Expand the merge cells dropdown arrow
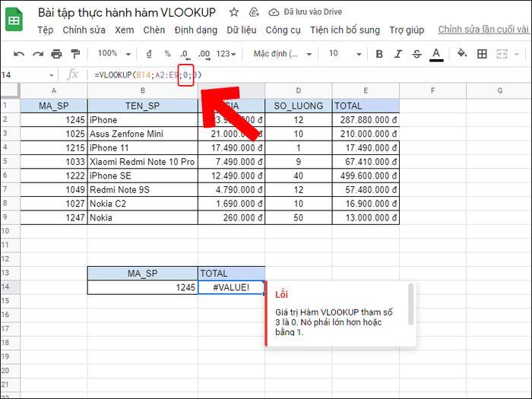Screen dimensions: 532x399 (517, 54)
